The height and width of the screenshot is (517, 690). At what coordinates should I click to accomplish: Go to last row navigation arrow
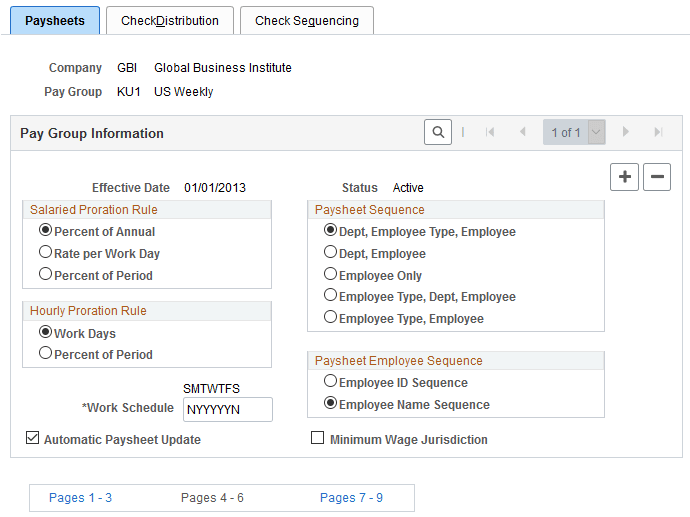point(658,132)
